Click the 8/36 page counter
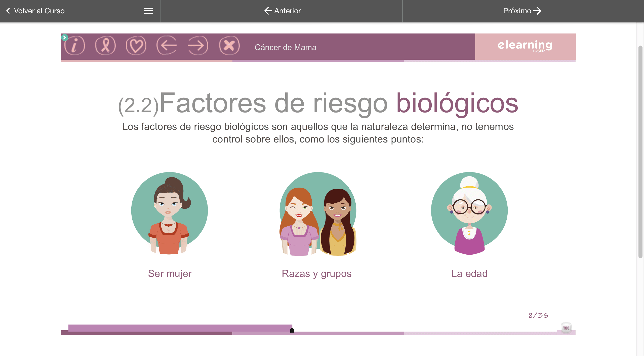 [x=538, y=315]
